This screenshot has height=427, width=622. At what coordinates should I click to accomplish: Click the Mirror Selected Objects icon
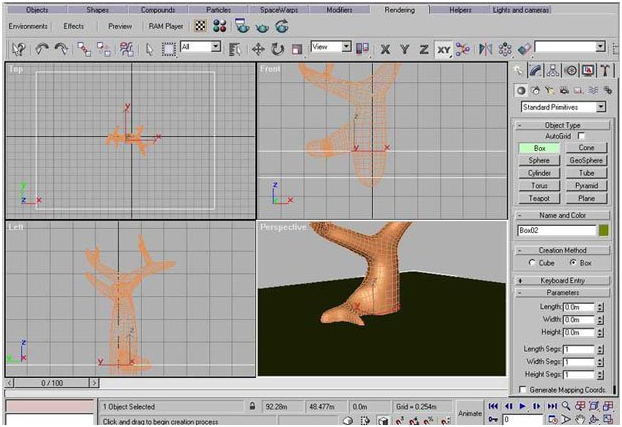point(485,49)
